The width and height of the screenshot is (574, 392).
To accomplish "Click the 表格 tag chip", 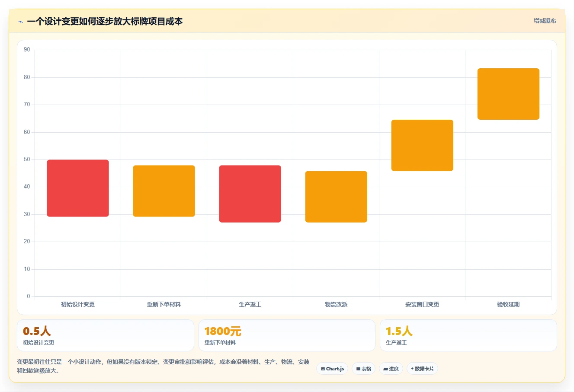I will pyautogui.click(x=363, y=369).
